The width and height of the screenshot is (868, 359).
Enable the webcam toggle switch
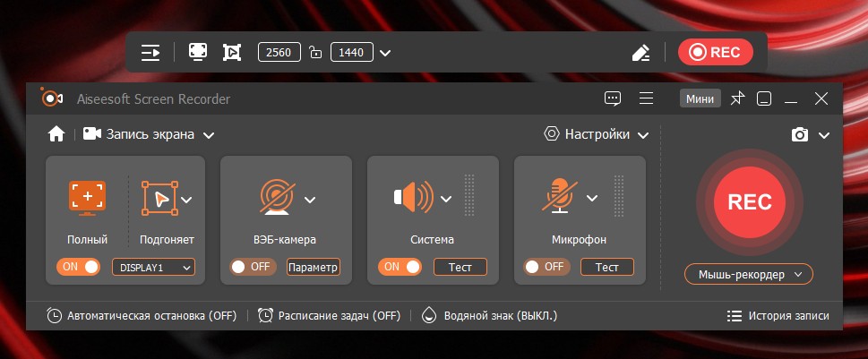pyautogui.click(x=253, y=267)
